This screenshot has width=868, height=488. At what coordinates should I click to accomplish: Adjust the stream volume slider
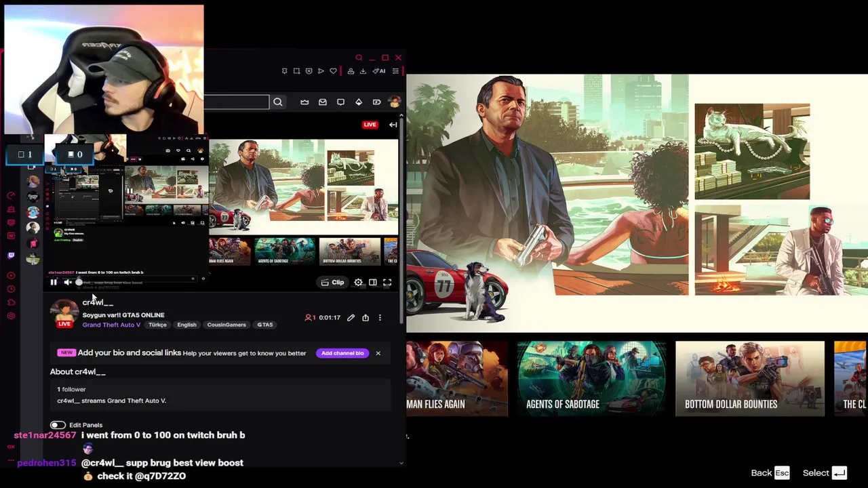pyautogui.click(x=79, y=283)
